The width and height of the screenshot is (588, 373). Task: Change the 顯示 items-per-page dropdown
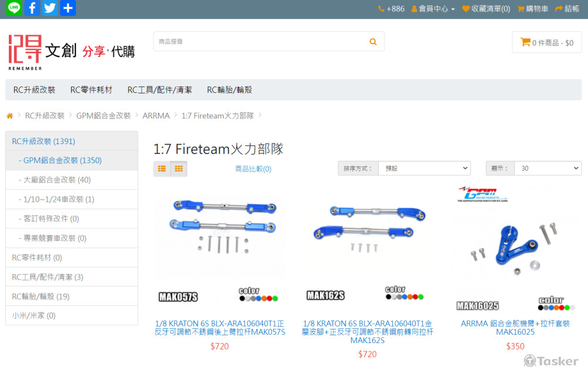click(547, 168)
